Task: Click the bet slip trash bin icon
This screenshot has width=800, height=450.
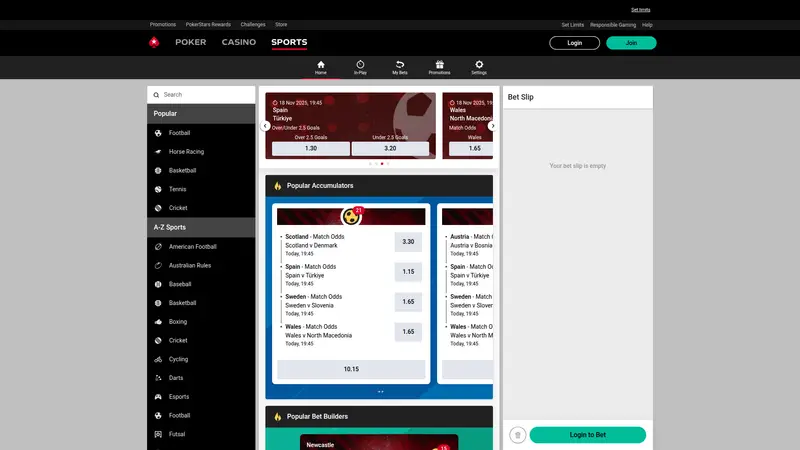Action: [517, 435]
